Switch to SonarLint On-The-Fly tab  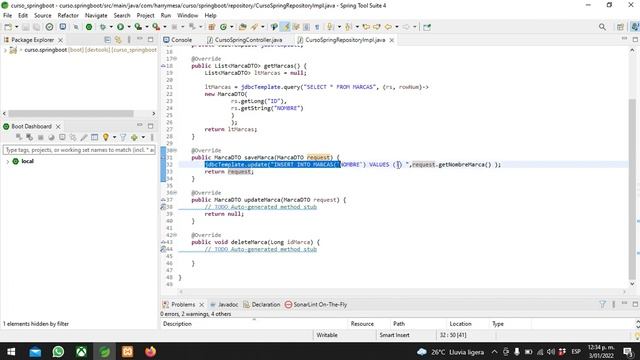click(316, 304)
